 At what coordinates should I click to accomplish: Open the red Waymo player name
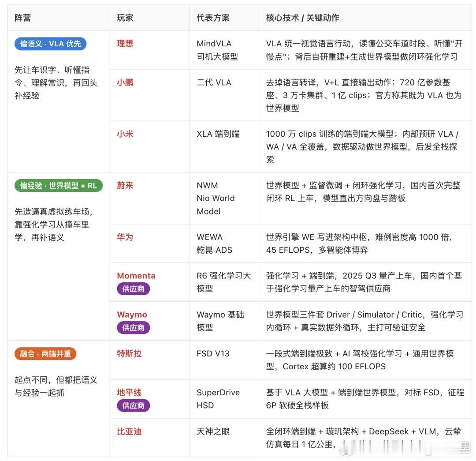click(132, 315)
